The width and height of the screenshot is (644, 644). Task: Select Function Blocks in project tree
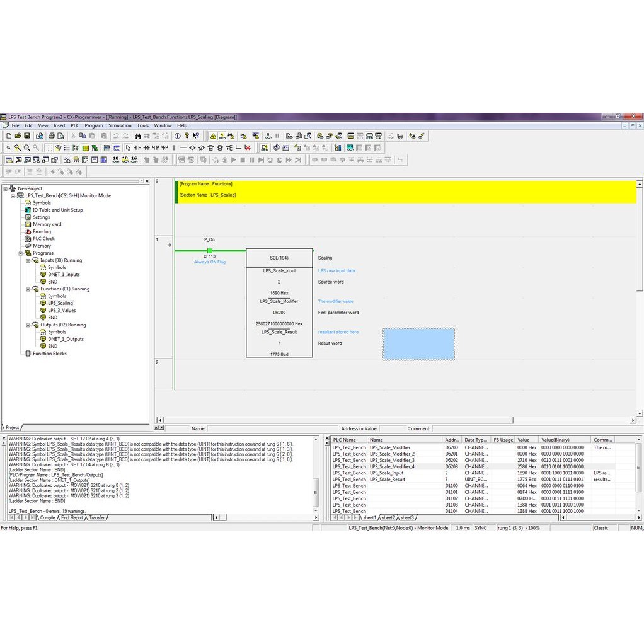click(x=50, y=354)
